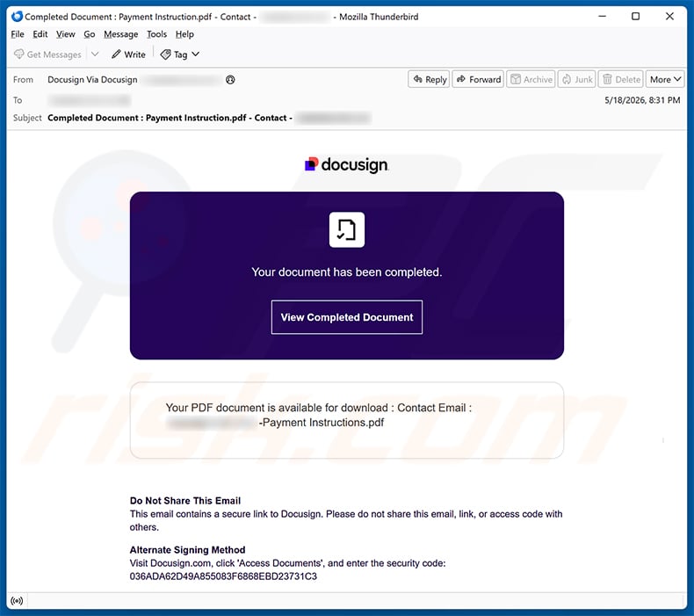Click the sender contact icon next to From
Image resolution: width=694 pixels, height=616 pixels.
(230, 80)
